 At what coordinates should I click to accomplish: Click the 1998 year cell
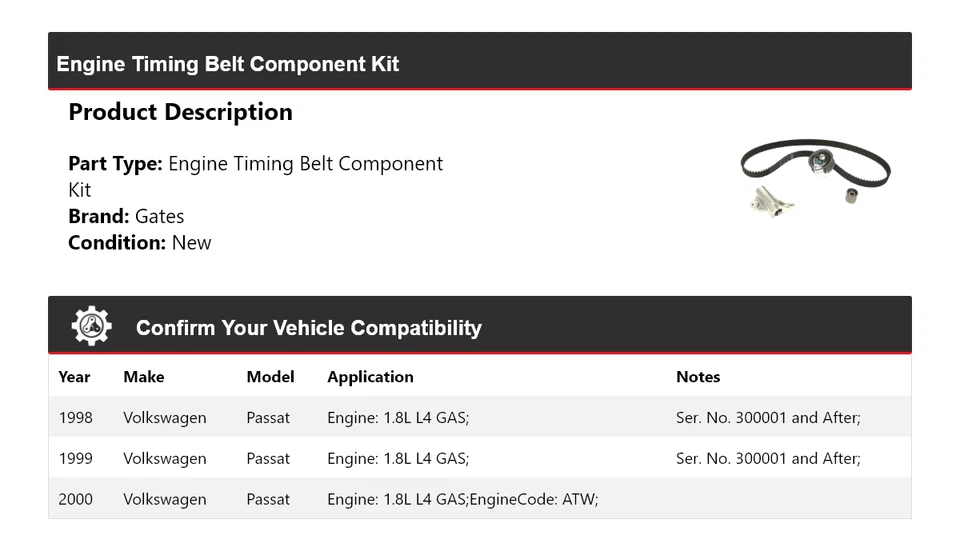coord(76,418)
